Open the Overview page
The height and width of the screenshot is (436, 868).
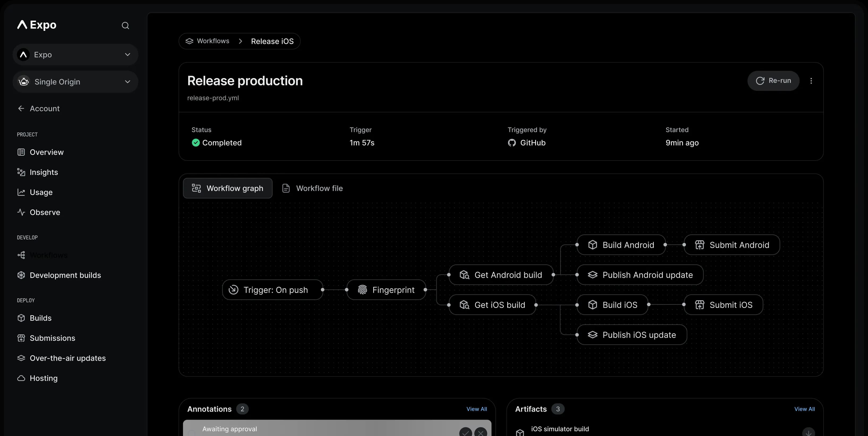click(x=40, y=152)
